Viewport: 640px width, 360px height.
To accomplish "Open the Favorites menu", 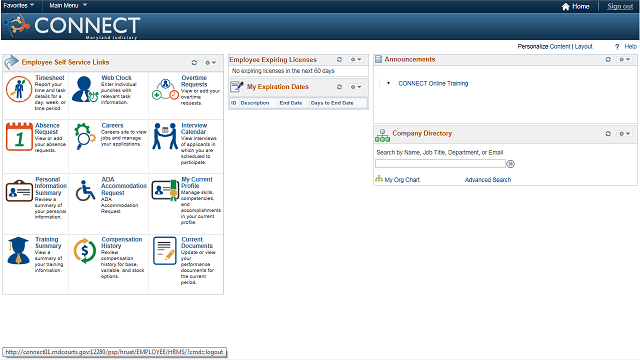I will click(19, 6).
